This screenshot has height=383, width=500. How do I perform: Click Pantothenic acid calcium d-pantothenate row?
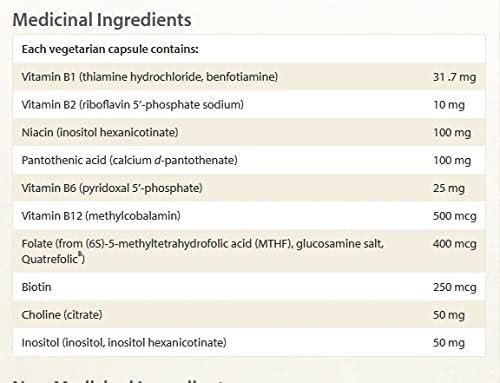(x=249, y=160)
